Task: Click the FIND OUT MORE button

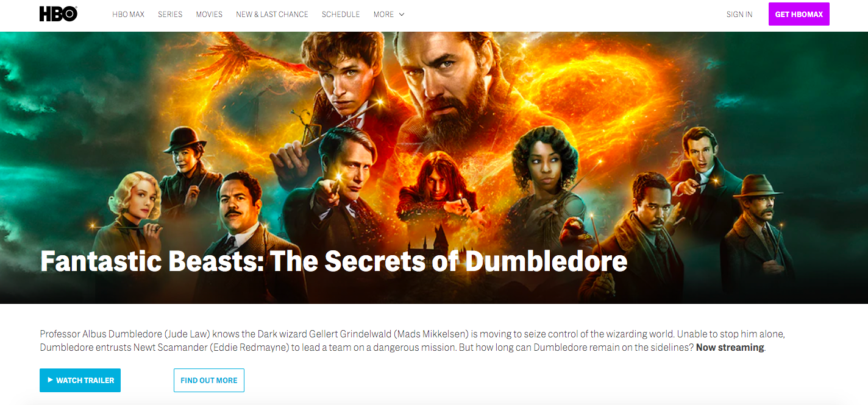Action: point(209,380)
